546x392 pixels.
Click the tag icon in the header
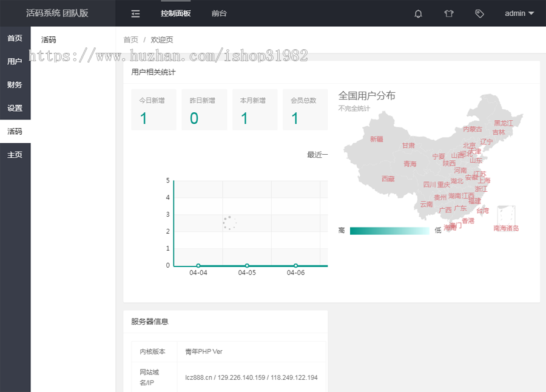[479, 13]
